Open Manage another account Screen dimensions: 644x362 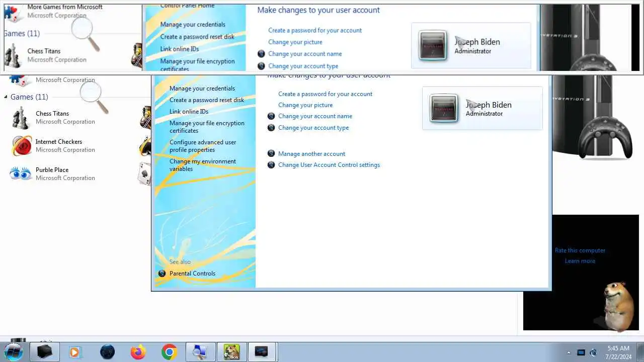(311, 153)
